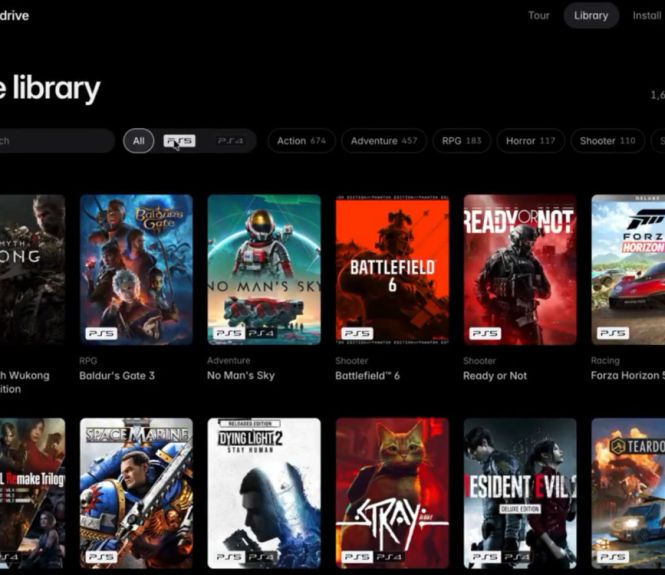Filter the library by PS4 platform

click(230, 141)
